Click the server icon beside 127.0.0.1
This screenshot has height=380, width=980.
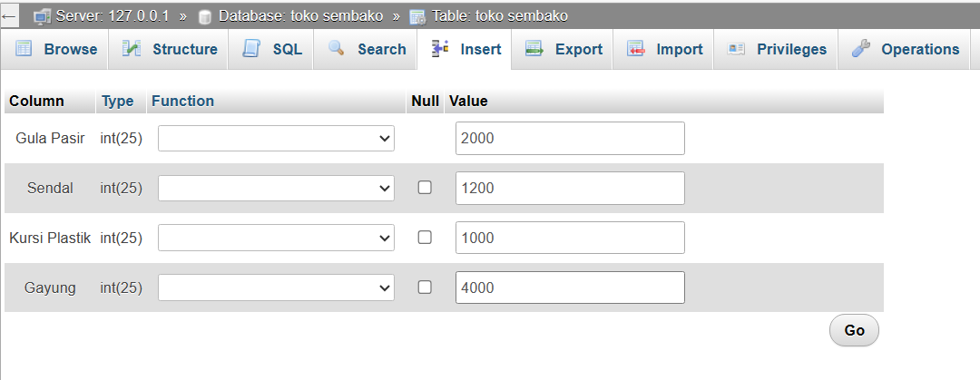[x=43, y=17]
